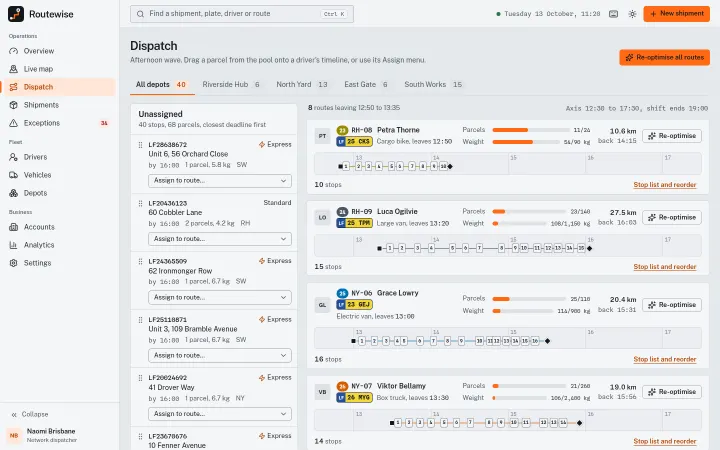Image resolution: width=720 pixels, height=450 pixels.
Task: Click stop 10 on Grace Lowry's timeline
Action: [x=479, y=341]
